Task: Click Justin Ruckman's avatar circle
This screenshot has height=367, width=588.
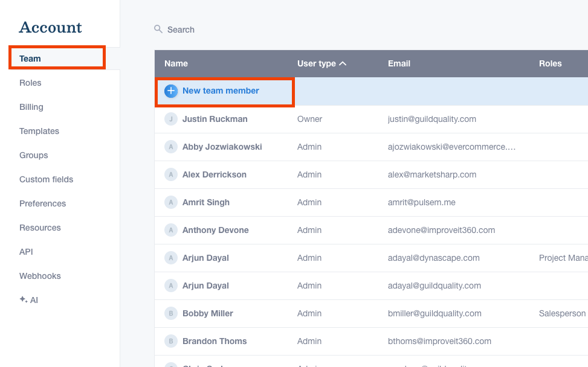Action: pos(171,119)
